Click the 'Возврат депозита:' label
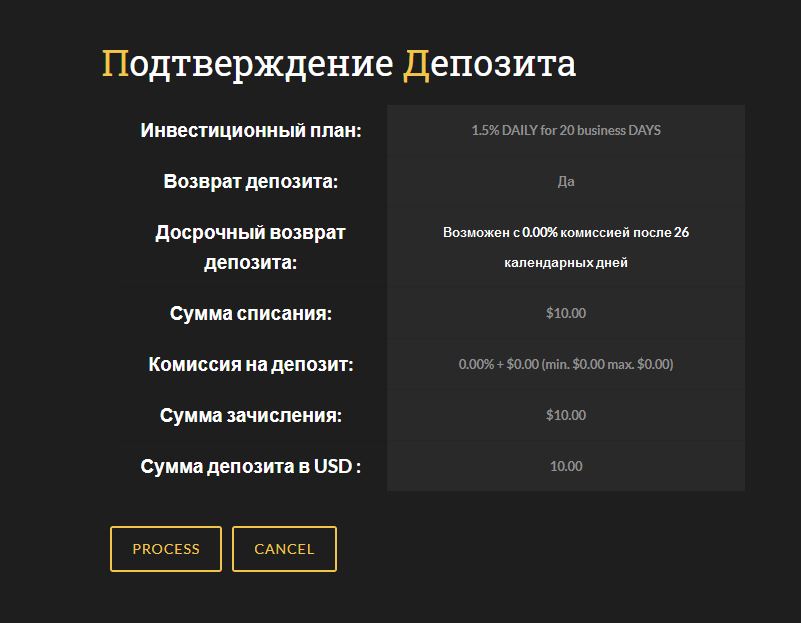The width and height of the screenshot is (801, 623). pyautogui.click(x=251, y=182)
